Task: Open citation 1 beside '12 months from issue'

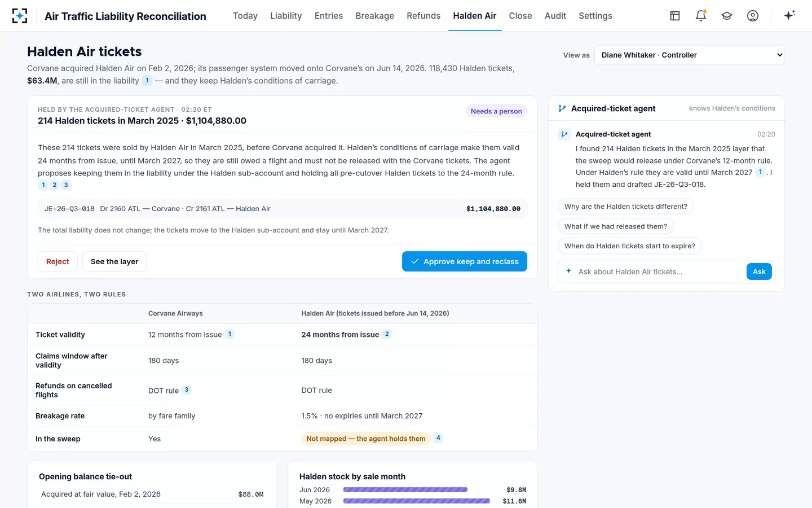Action: click(x=230, y=334)
